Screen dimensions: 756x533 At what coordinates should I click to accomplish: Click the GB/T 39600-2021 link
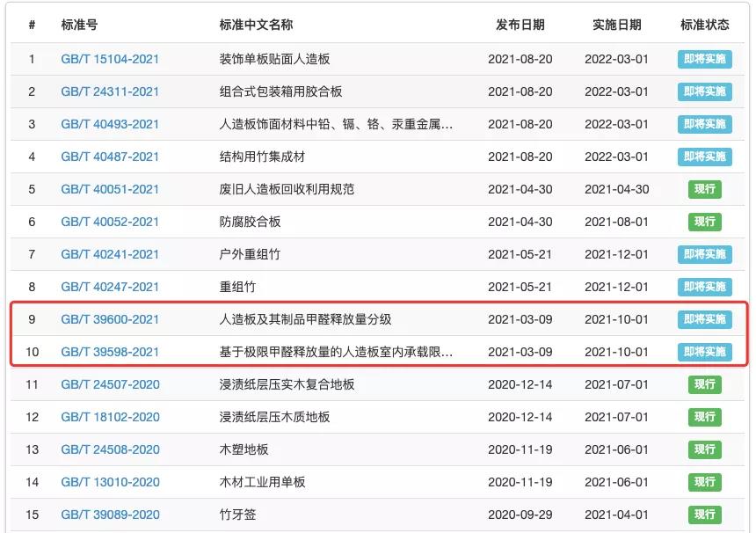[x=110, y=319]
